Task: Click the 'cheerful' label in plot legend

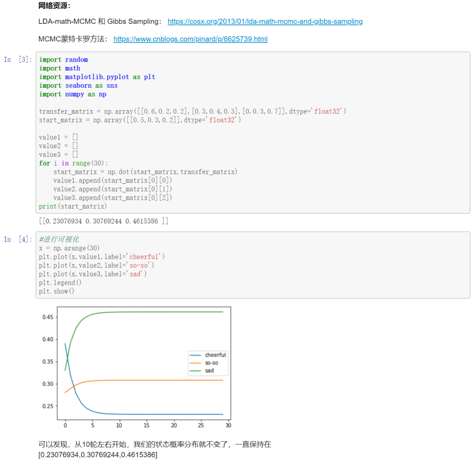Action: click(216, 355)
